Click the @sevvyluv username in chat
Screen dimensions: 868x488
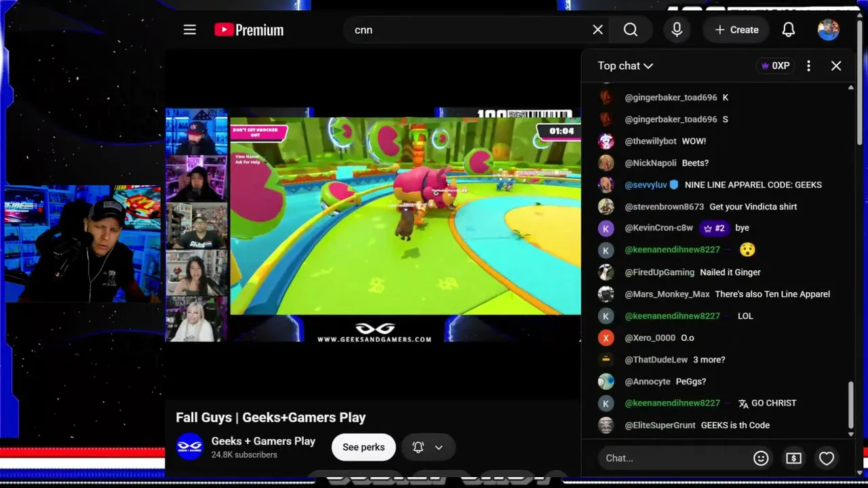pyautogui.click(x=646, y=184)
